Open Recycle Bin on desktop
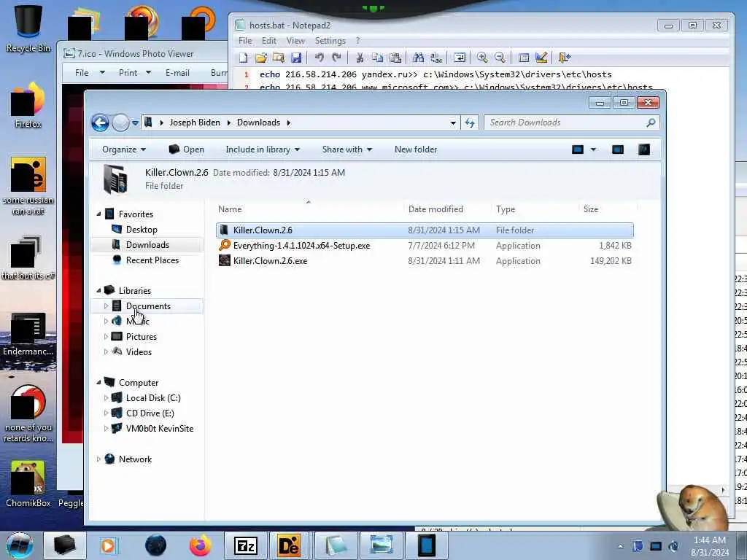This screenshot has width=747, height=560. coord(28,28)
